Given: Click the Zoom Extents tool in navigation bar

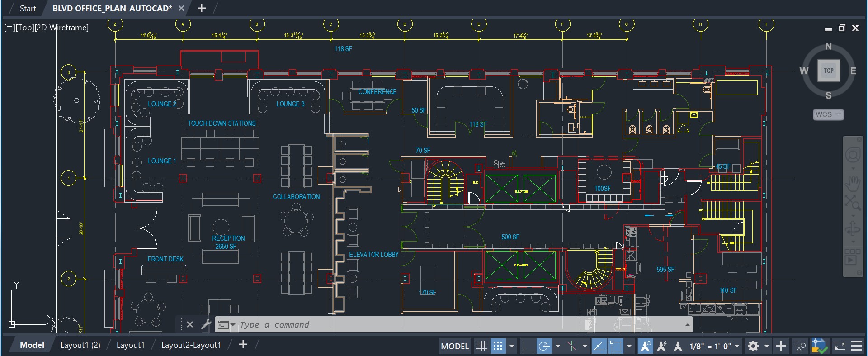Looking at the screenshot, I should [x=853, y=203].
